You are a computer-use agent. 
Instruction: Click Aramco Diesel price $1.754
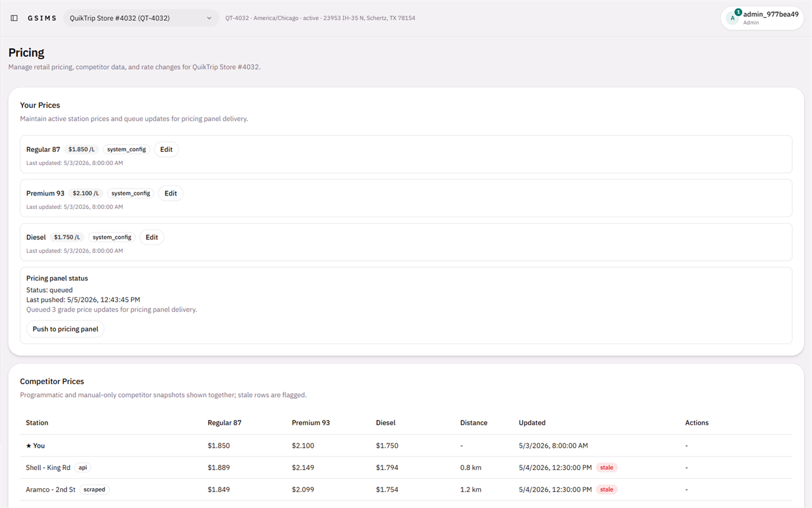[x=387, y=490]
